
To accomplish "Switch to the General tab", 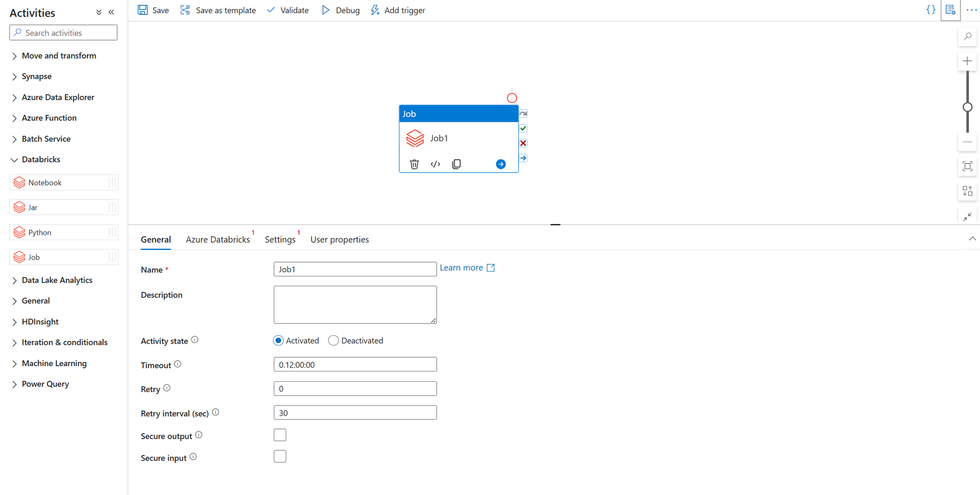I will point(156,240).
